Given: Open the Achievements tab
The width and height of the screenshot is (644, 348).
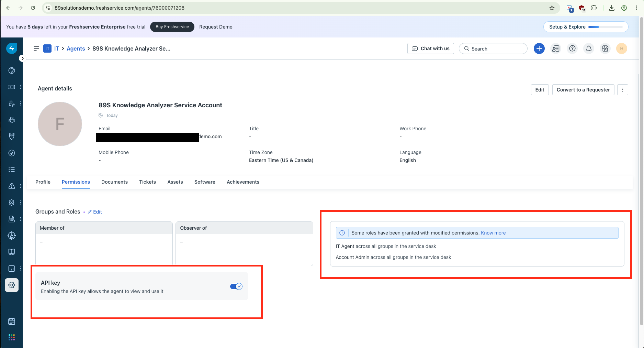Looking at the screenshot, I should [x=243, y=182].
